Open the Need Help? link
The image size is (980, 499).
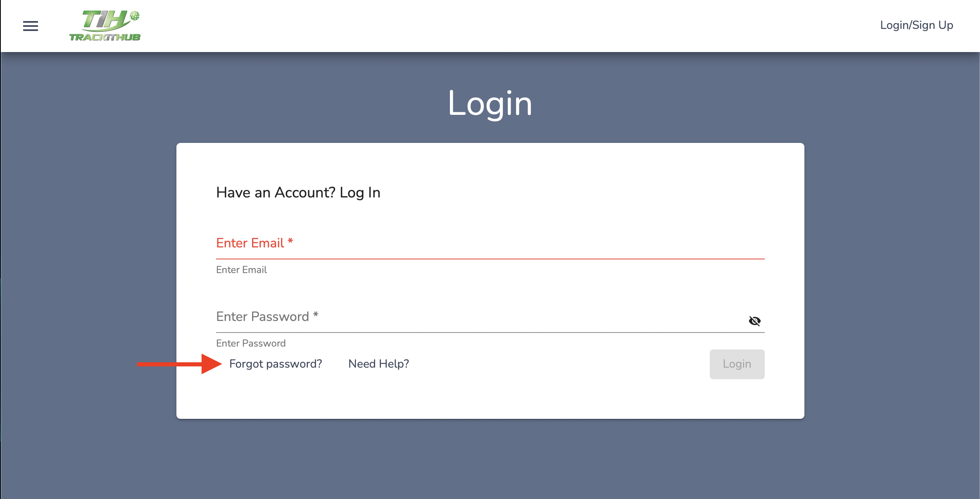click(378, 364)
